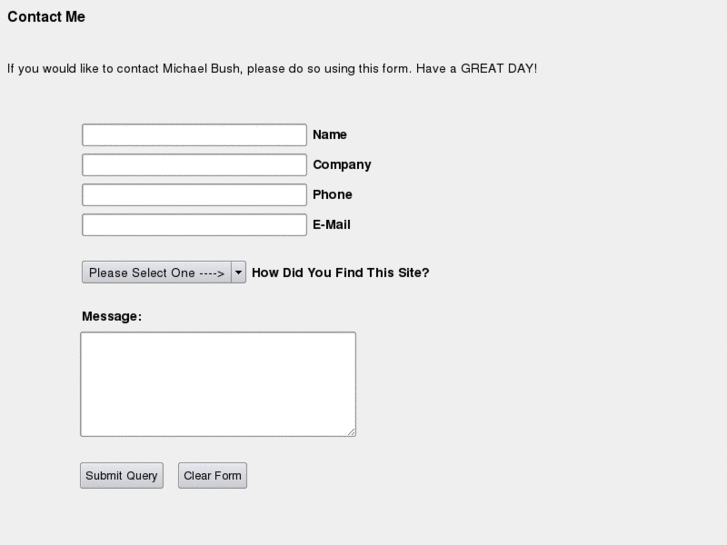Click inside the Message text area
Viewport: 727px width, 545px height.
click(x=217, y=384)
